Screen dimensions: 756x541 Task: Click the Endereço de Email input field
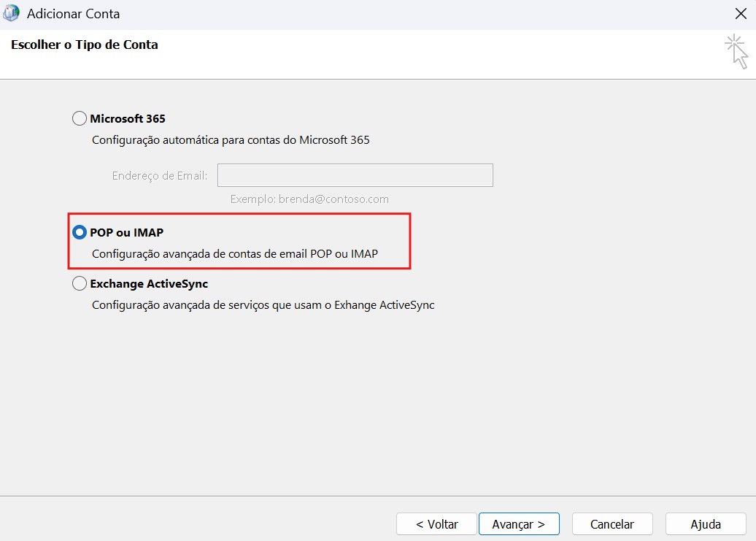pyautogui.click(x=355, y=175)
